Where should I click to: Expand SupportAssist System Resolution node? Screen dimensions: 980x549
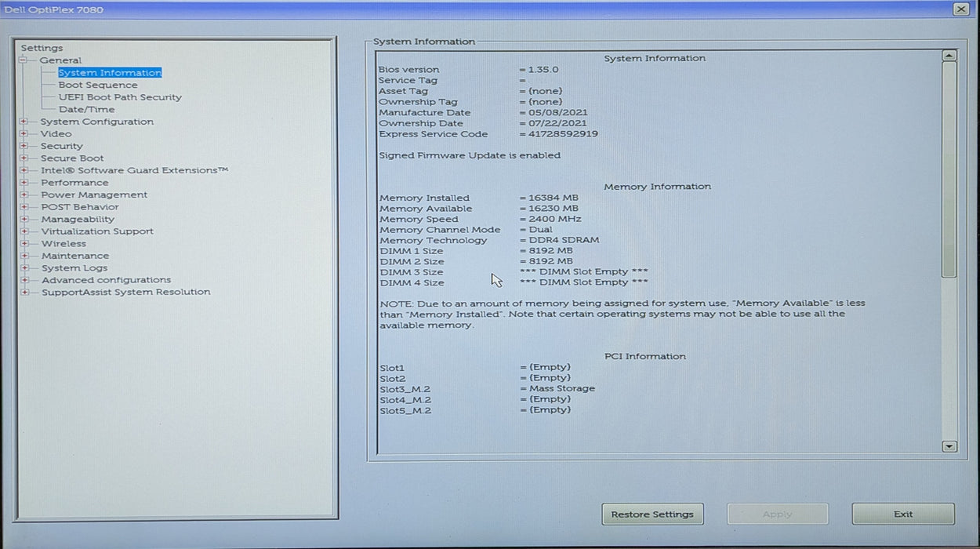(24, 293)
